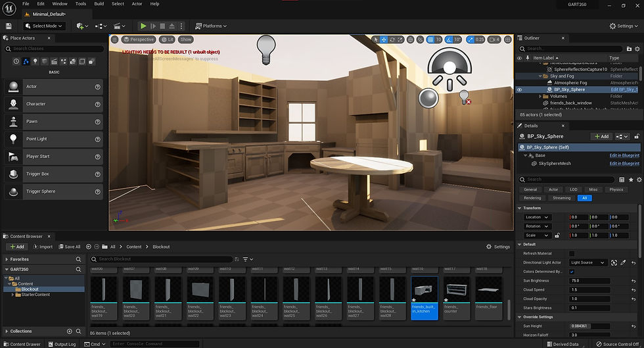Reset Sun Brightness to its default value
The width and height of the screenshot is (644, 348).
[x=633, y=281]
